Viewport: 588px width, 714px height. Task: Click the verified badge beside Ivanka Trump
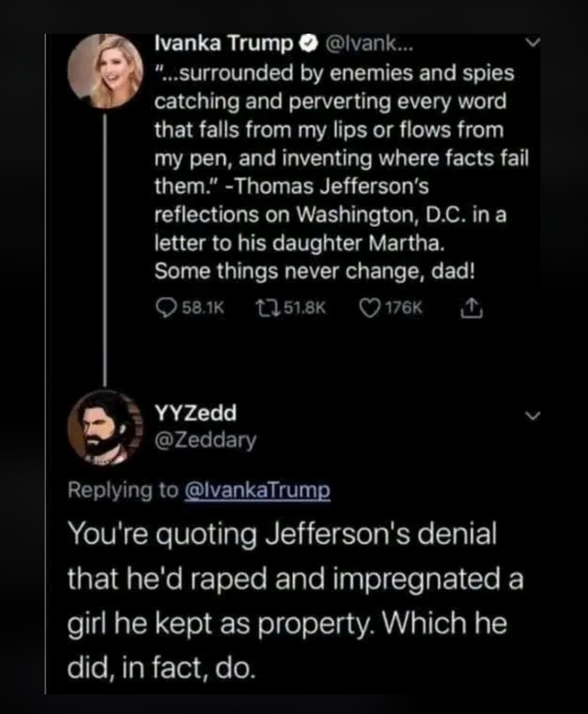pyautogui.click(x=308, y=44)
